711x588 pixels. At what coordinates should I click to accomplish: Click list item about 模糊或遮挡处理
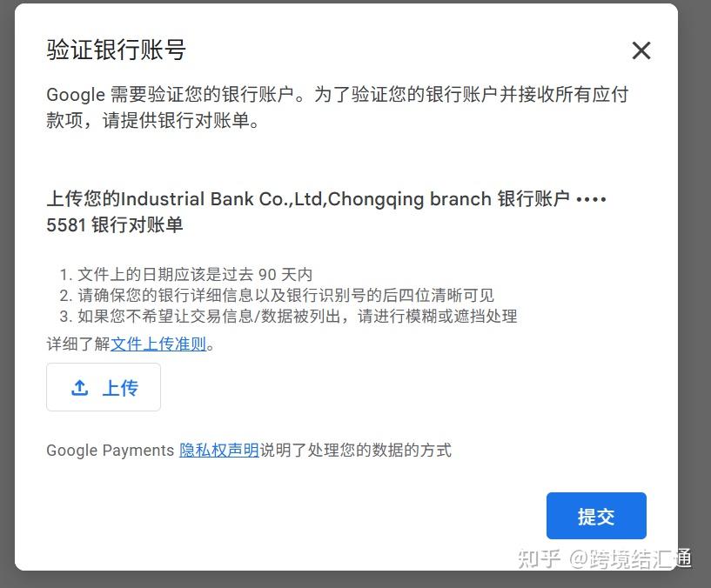288,316
